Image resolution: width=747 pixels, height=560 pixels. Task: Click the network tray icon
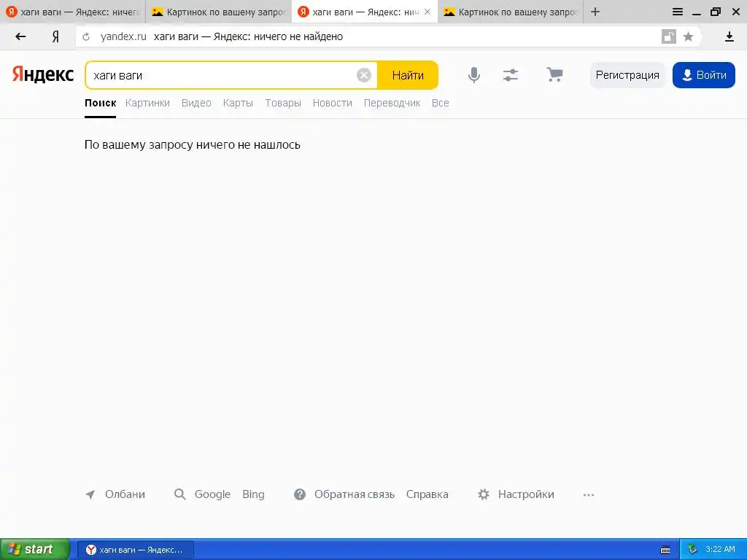pyautogui.click(x=692, y=550)
